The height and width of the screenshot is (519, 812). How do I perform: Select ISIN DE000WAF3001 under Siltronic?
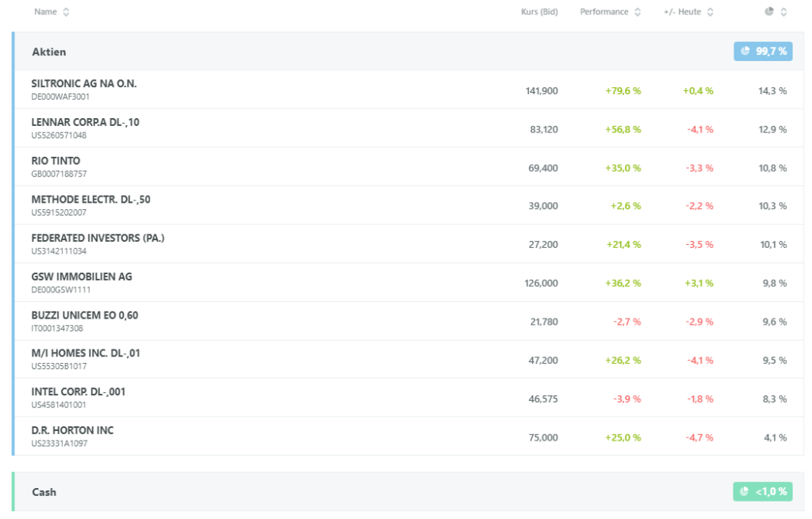coord(60,97)
